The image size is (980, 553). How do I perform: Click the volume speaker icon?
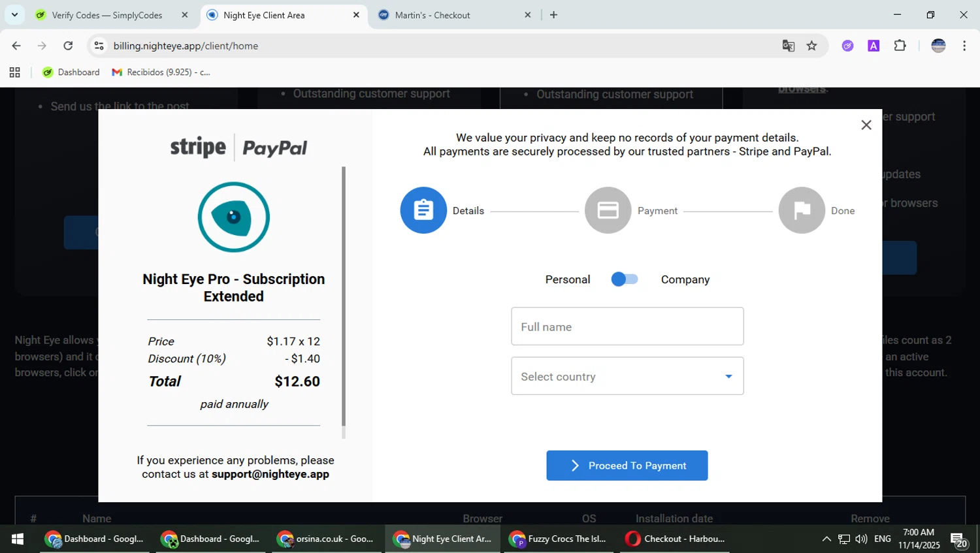(861, 539)
